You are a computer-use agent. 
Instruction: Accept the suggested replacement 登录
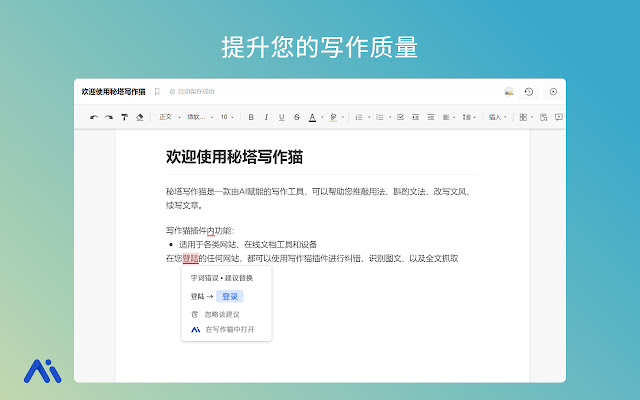[230, 296]
